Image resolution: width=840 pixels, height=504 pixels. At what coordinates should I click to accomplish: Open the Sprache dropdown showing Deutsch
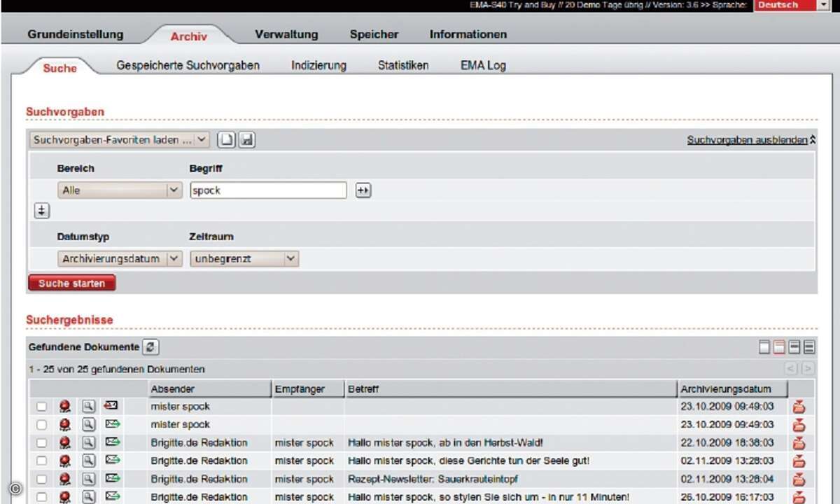(792, 5)
